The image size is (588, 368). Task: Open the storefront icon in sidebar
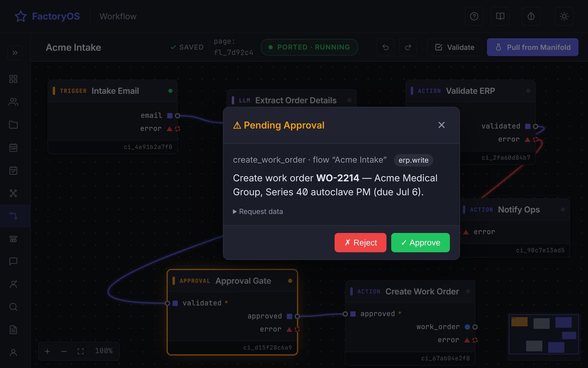click(13, 239)
